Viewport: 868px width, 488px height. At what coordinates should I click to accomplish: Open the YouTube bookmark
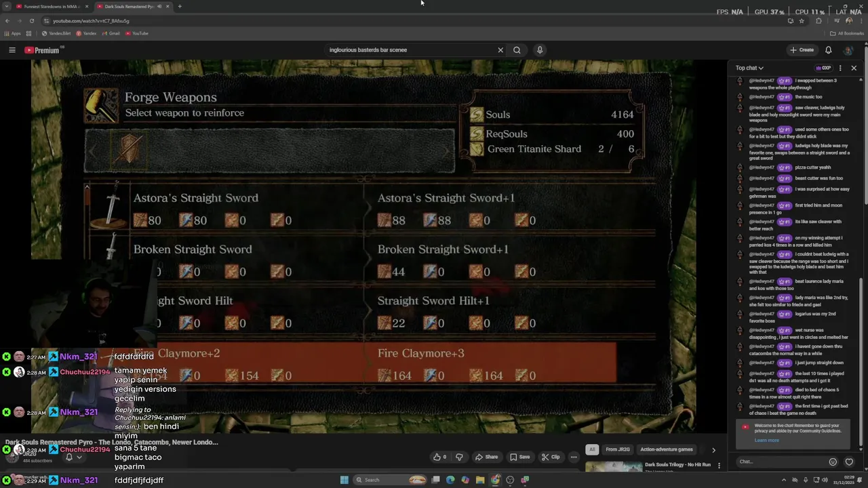click(136, 33)
